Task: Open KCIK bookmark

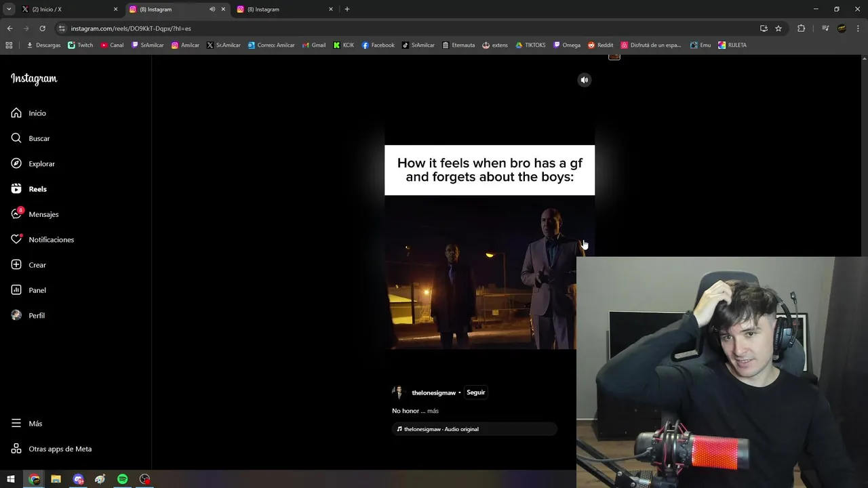Action: click(343, 45)
